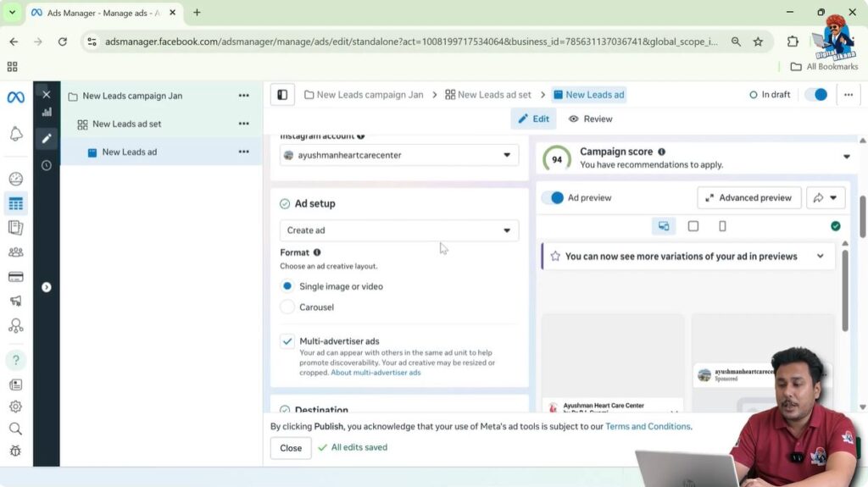Open Help question mark icon
This screenshot has width=868, height=487.
pos(15,360)
